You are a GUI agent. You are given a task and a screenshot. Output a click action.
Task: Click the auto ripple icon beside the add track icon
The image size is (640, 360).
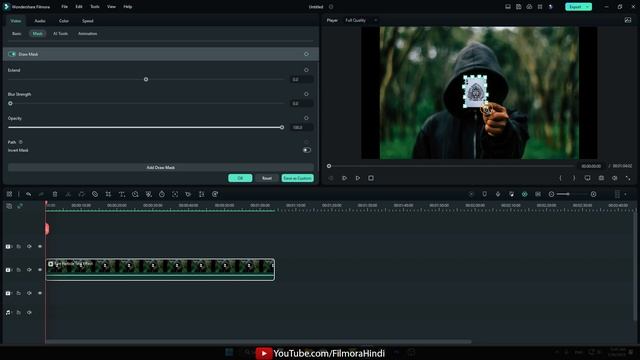tap(20, 206)
